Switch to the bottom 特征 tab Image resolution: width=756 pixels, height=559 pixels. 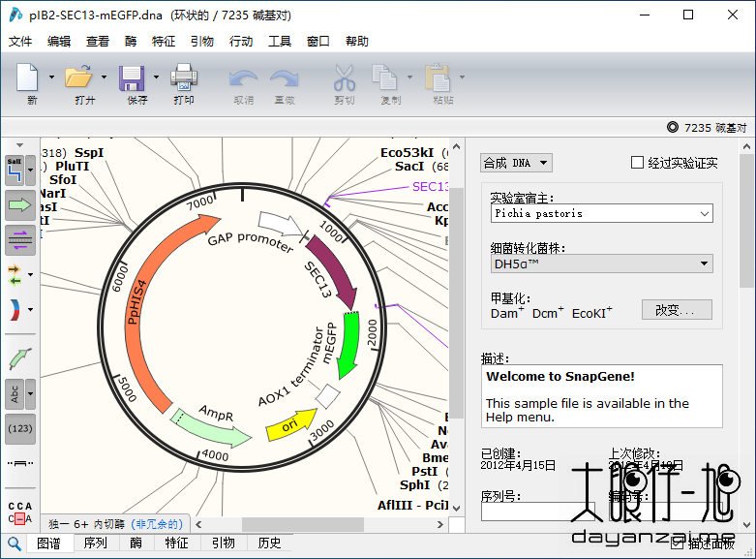point(177,543)
